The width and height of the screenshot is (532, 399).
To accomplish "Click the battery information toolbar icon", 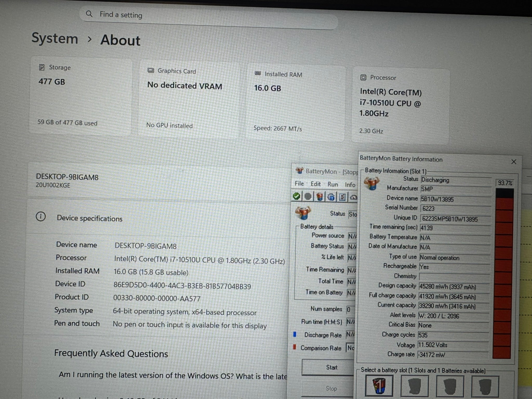I will pos(320,197).
